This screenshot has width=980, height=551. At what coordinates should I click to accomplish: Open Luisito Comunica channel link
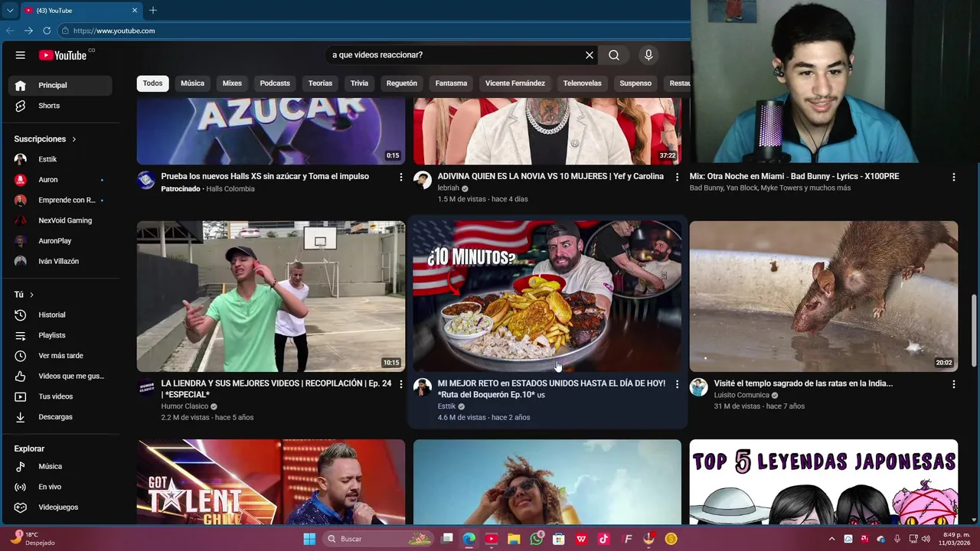coord(741,396)
